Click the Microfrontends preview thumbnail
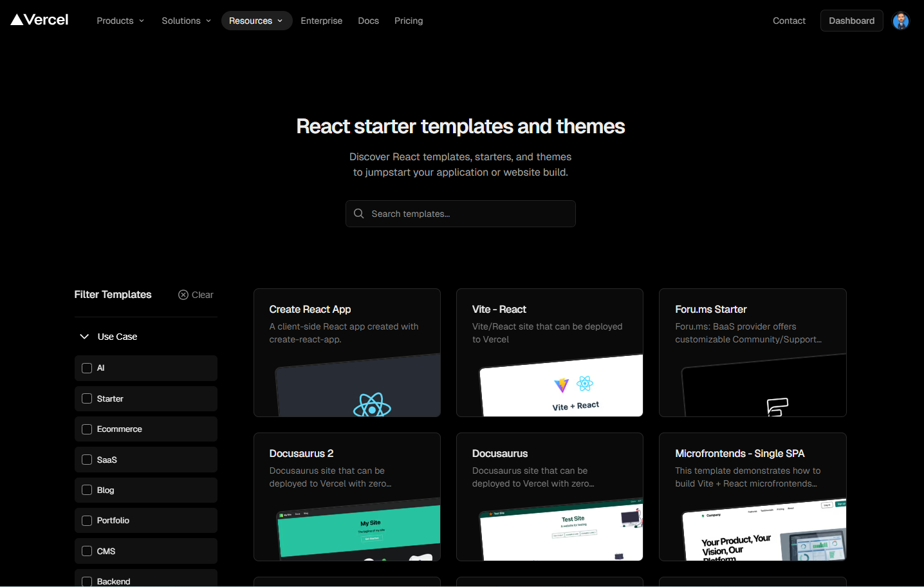Viewport: 924px width, 587px height. tap(764, 530)
